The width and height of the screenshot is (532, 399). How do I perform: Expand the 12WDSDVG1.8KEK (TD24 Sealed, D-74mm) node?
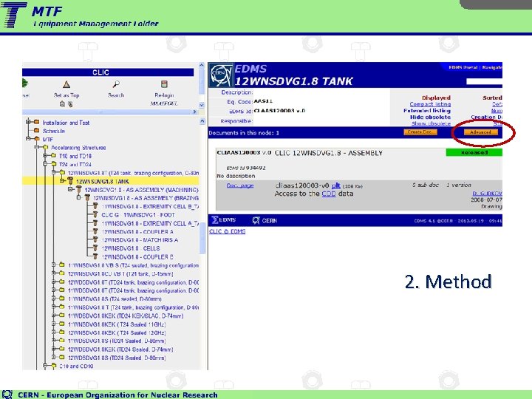[x=54, y=349]
